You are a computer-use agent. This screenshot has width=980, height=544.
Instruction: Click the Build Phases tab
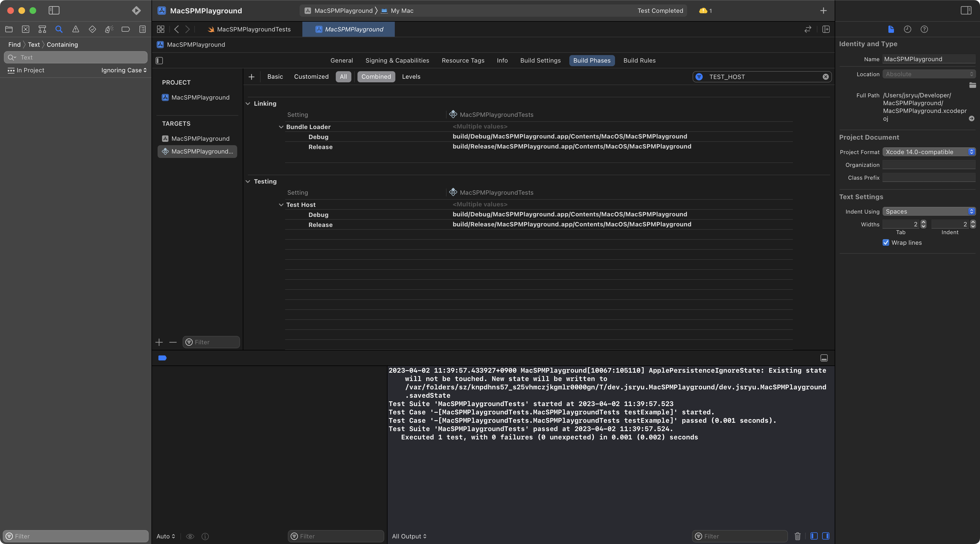pyautogui.click(x=592, y=60)
